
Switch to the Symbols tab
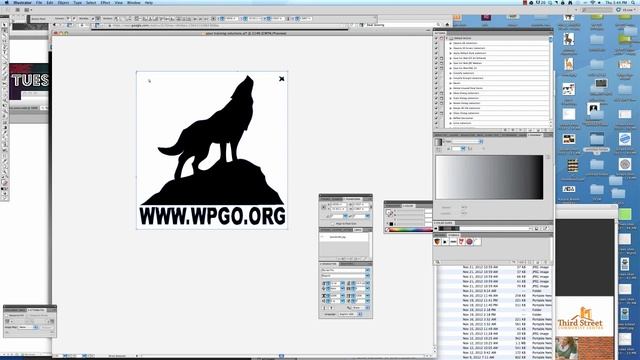click(453, 235)
